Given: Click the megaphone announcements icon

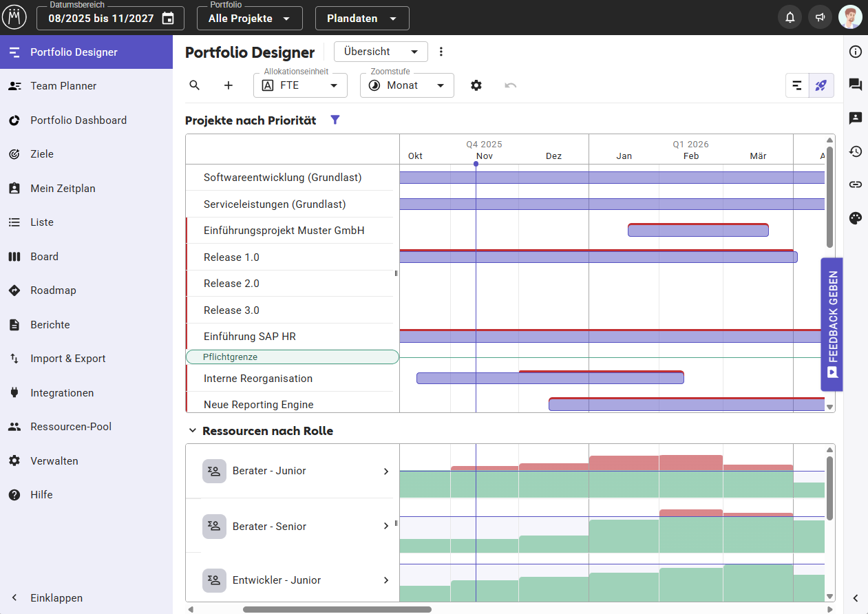Looking at the screenshot, I should (x=821, y=18).
